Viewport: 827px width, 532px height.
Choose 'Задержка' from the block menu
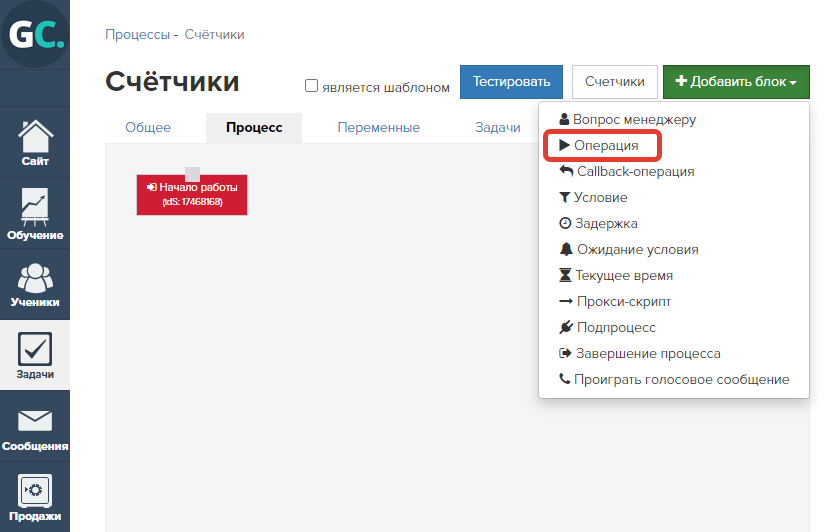pyautogui.click(x=598, y=224)
